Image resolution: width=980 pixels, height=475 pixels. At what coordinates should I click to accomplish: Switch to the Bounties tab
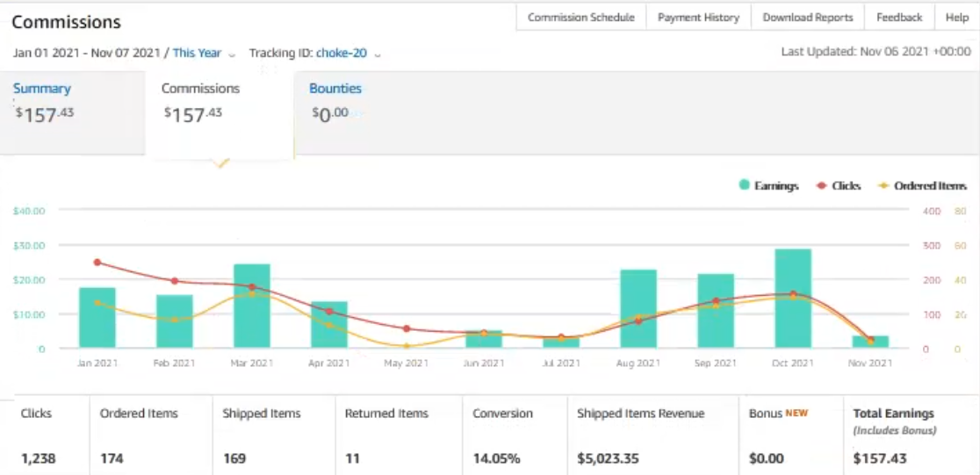(335, 101)
